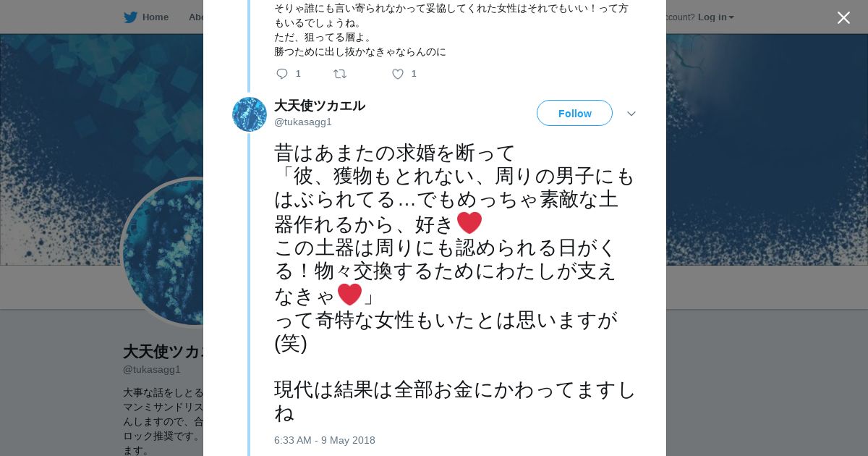Click the Twitter bird logo icon
The image size is (868, 456).
(x=130, y=17)
